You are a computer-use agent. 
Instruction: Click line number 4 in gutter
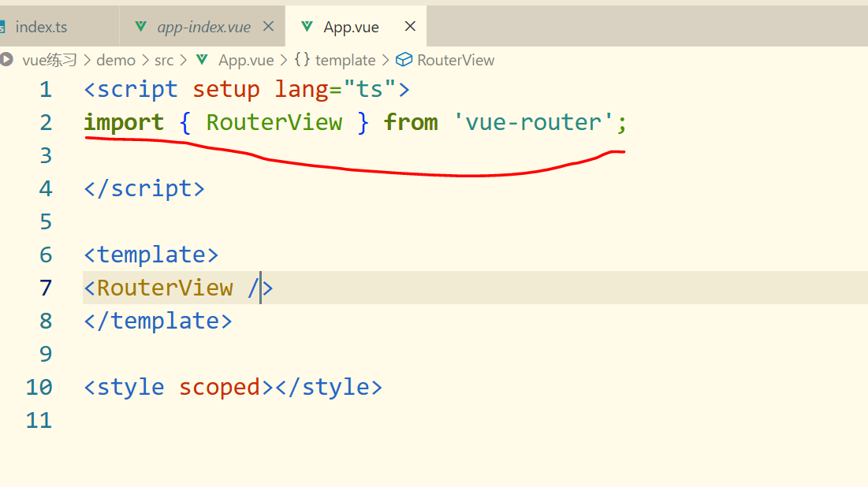[x=46, y=189]
